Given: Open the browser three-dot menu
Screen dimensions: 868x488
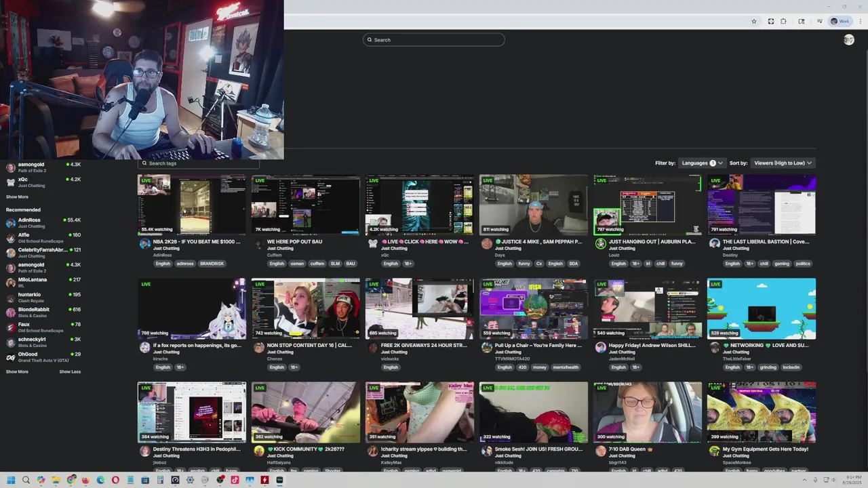Looking at the screenshot, I should [x=861, y=21].
